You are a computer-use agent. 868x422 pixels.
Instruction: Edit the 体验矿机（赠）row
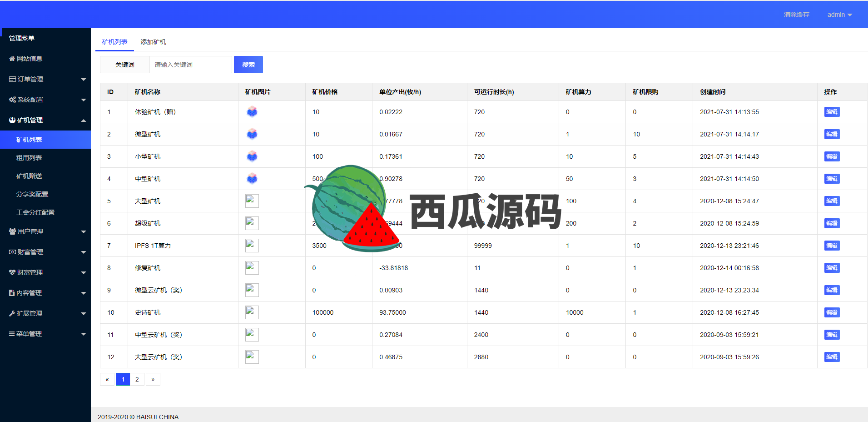pyautogui.click(x=832, y=112)
